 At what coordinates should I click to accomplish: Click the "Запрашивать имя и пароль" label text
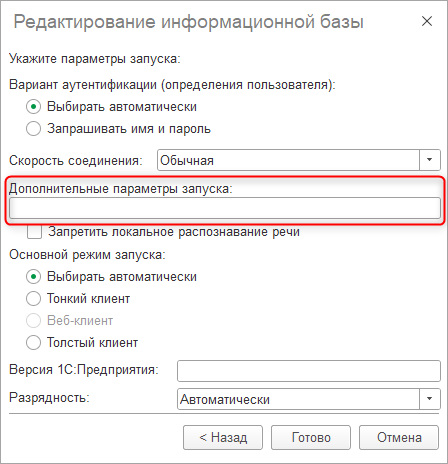tap(129, 129)
